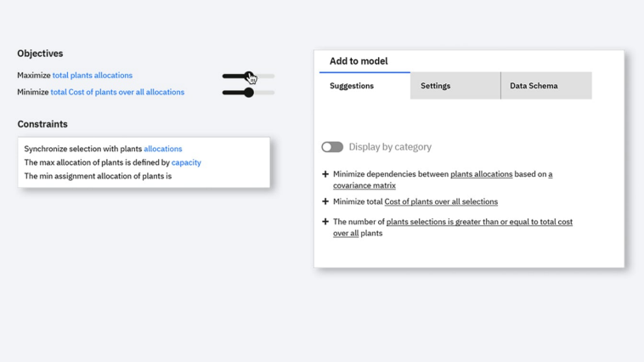This screenshot has width=644, height=362.
Task: Click the Add to model panel heading
Action: (x=359, y=61)
